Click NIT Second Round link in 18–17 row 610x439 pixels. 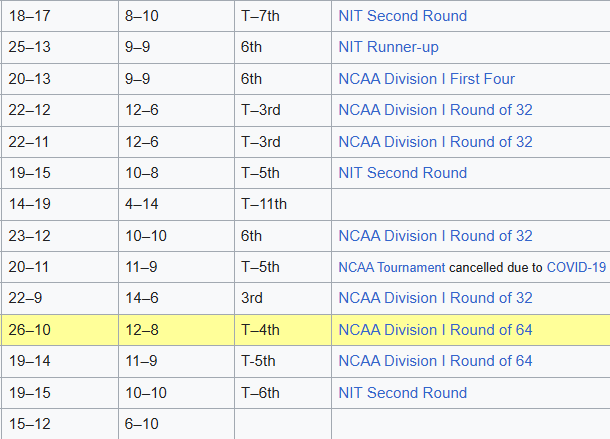[402, 16]
